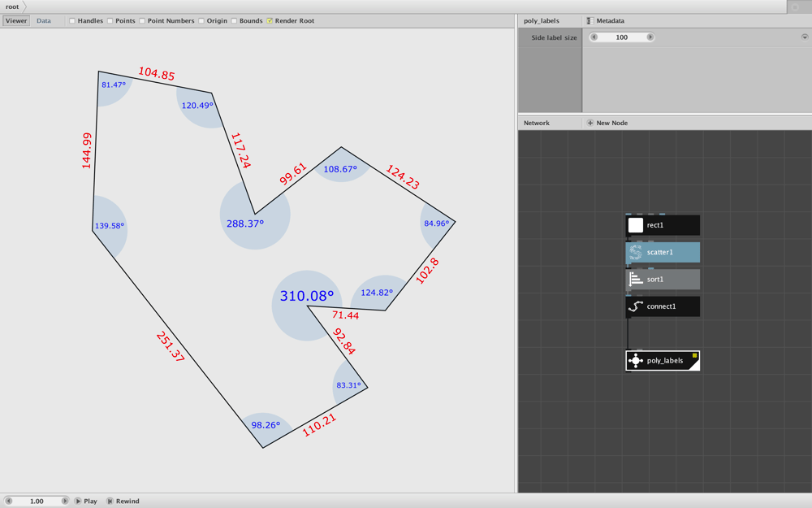Click the poly_labels panel title
The width and height of the screenshot is (812, 508).
(541, 21)
